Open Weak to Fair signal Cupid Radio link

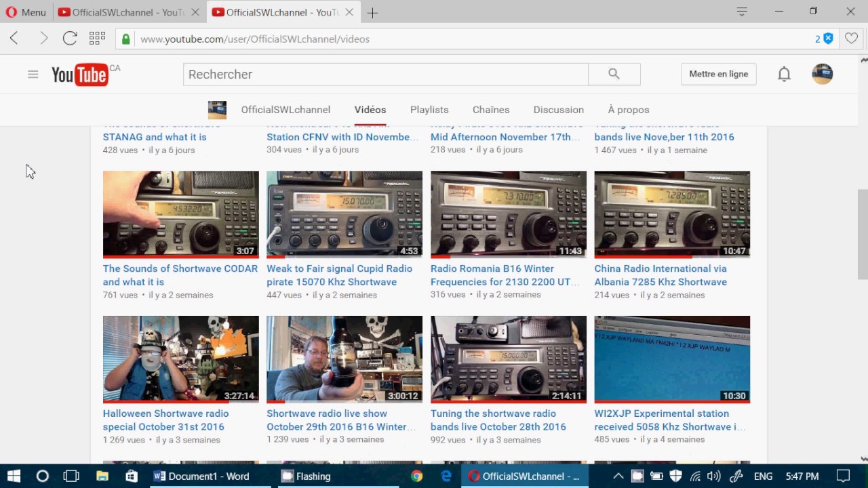coord(339,275)
